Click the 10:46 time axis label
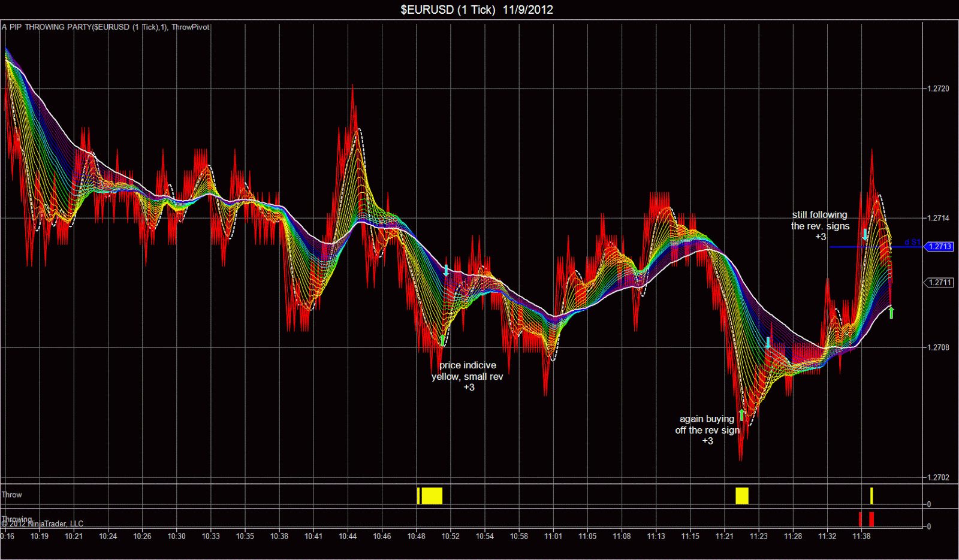 [x=382, y=536]
